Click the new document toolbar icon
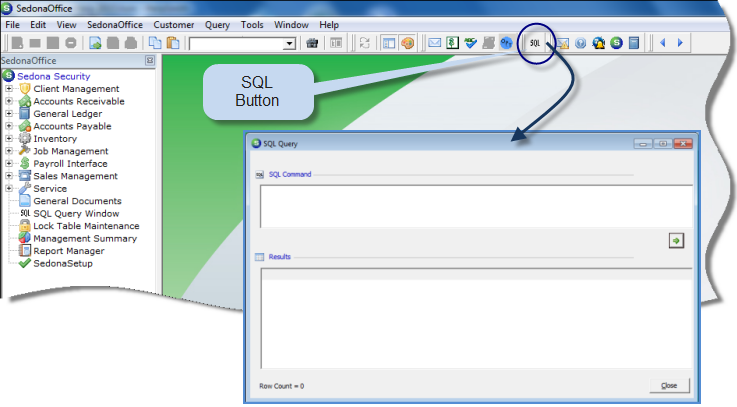 pyautogui.click(x=17, y=43)
